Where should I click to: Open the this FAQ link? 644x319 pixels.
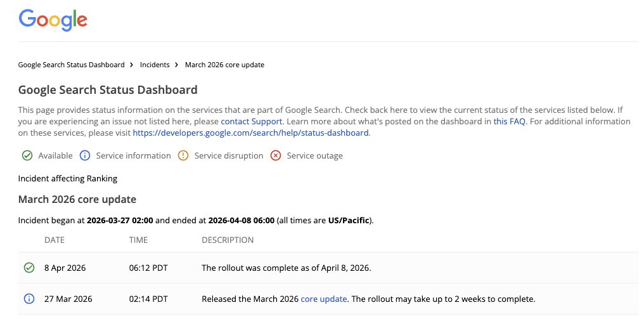click(x=509, y=122)
